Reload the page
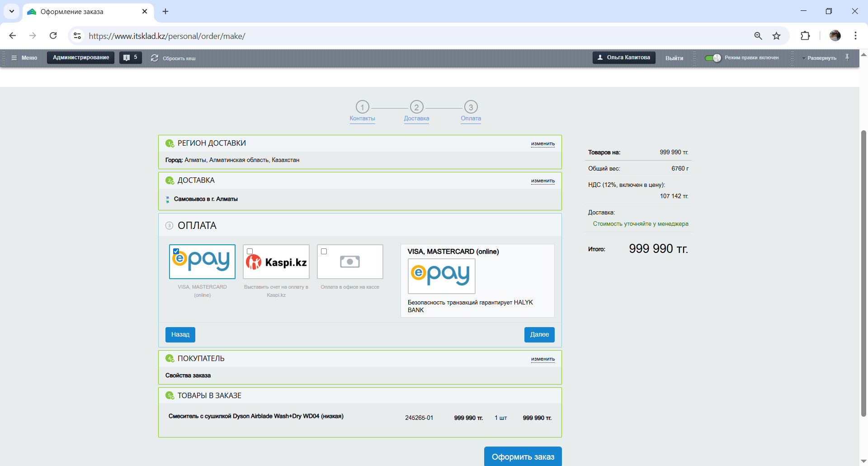This screenshot has width=868, height=466. (x=53, y=36)
